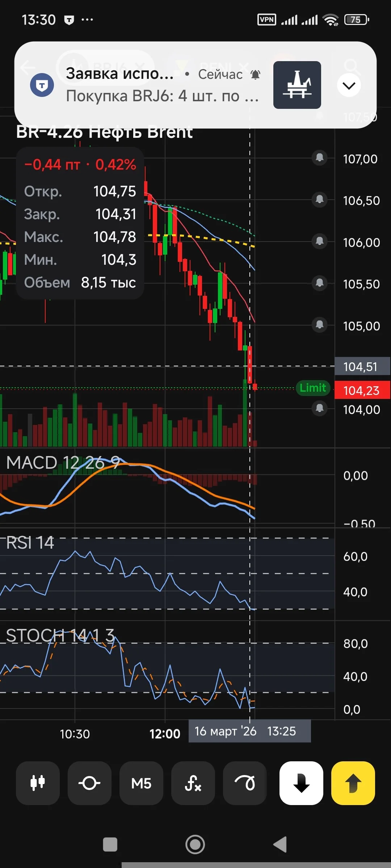Tap the 13:30 status bar clock

point(39,20)
